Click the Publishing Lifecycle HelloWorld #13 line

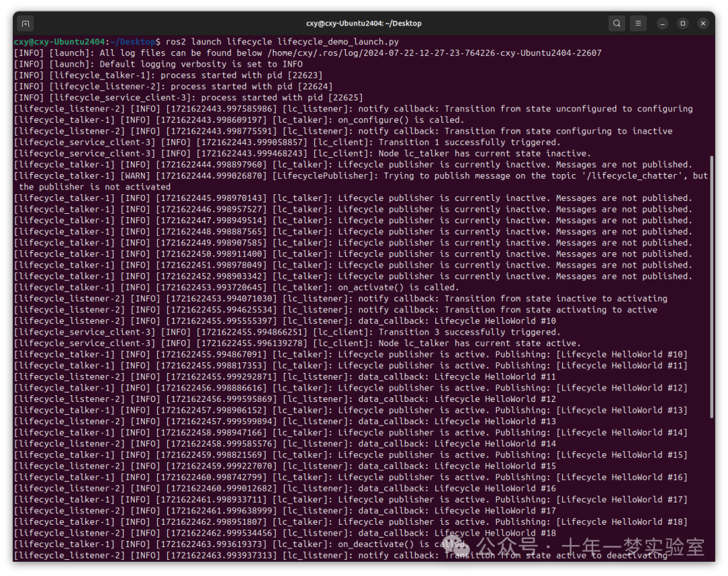[x=351, y=410]
